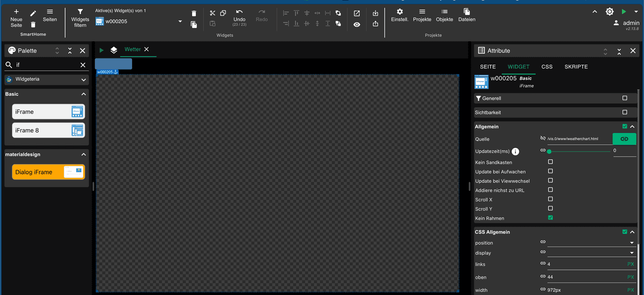
Task: Click the import widgets icon
Action: 375,13
